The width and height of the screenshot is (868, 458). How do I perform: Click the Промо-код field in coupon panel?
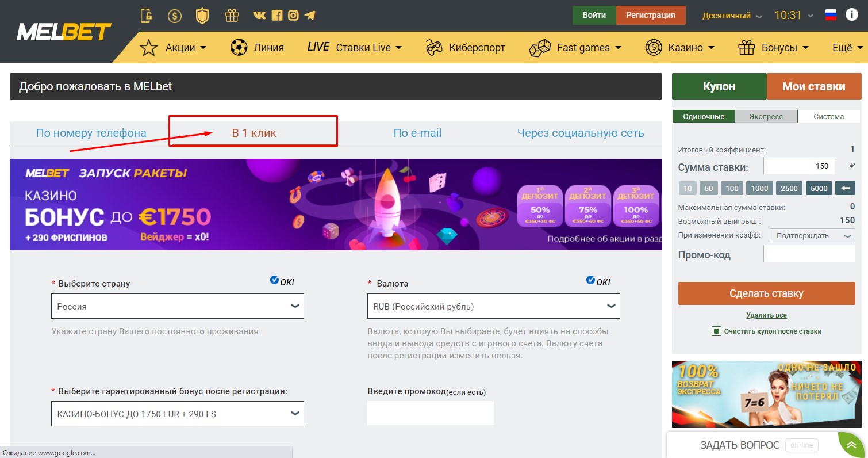[x=809, y=254]
